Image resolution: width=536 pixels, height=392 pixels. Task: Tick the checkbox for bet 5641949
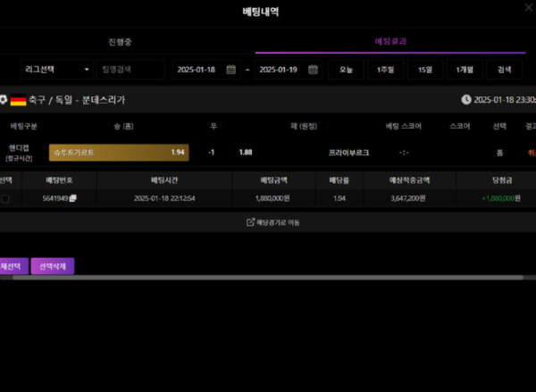(5, 198)
